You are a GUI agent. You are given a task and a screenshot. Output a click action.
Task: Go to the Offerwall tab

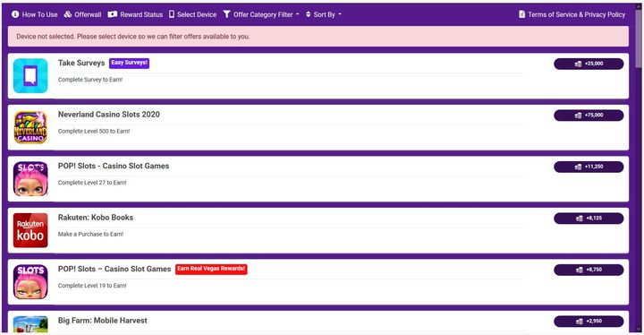click(x=82, y=14)
